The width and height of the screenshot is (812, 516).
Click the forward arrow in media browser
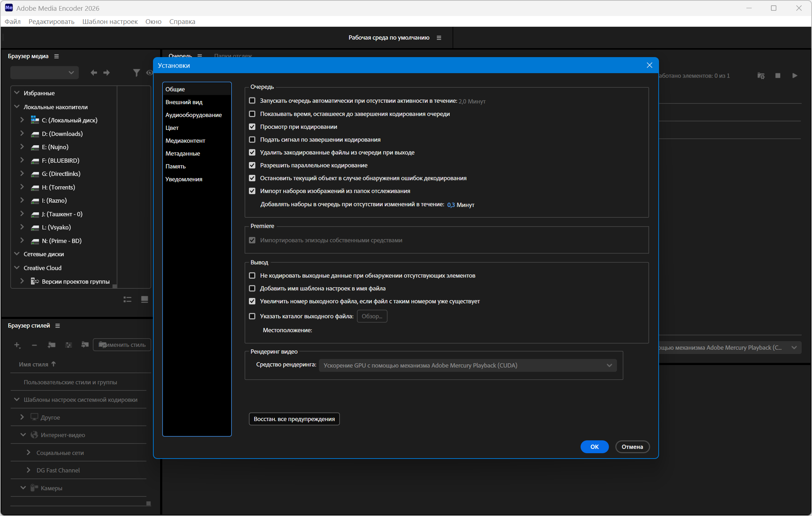pyautogui.click(x=107, y=73)
